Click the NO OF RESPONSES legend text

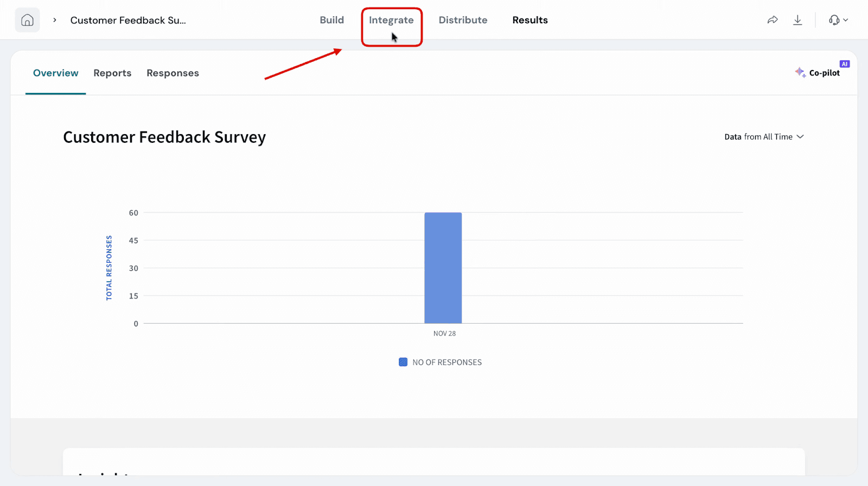tap(447, 362)
